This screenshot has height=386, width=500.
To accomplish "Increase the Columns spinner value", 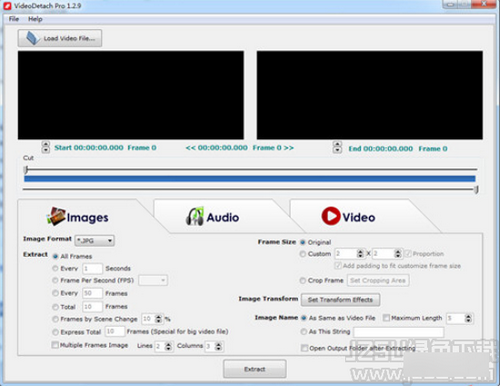I will [x=218, y=344].
